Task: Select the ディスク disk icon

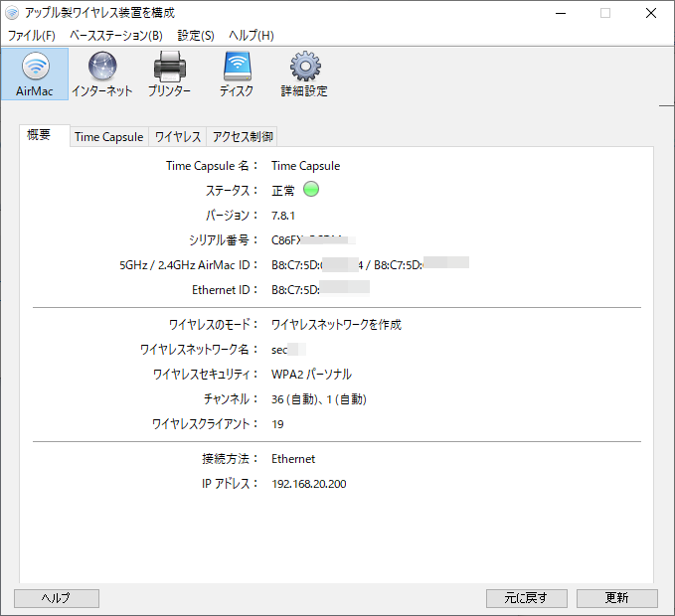Action: click(x=237, y=74)
